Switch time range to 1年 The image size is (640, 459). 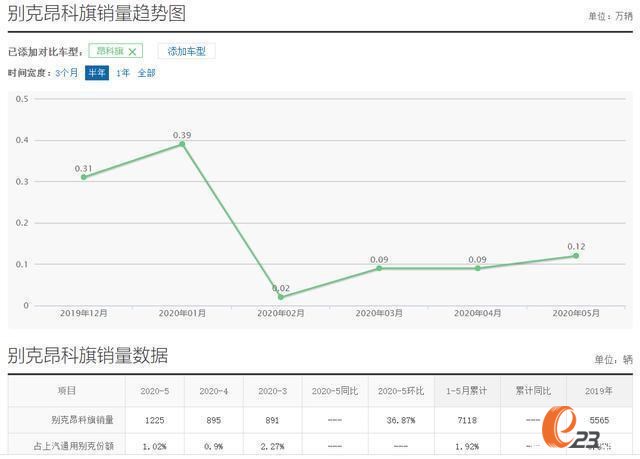point(122,73)
